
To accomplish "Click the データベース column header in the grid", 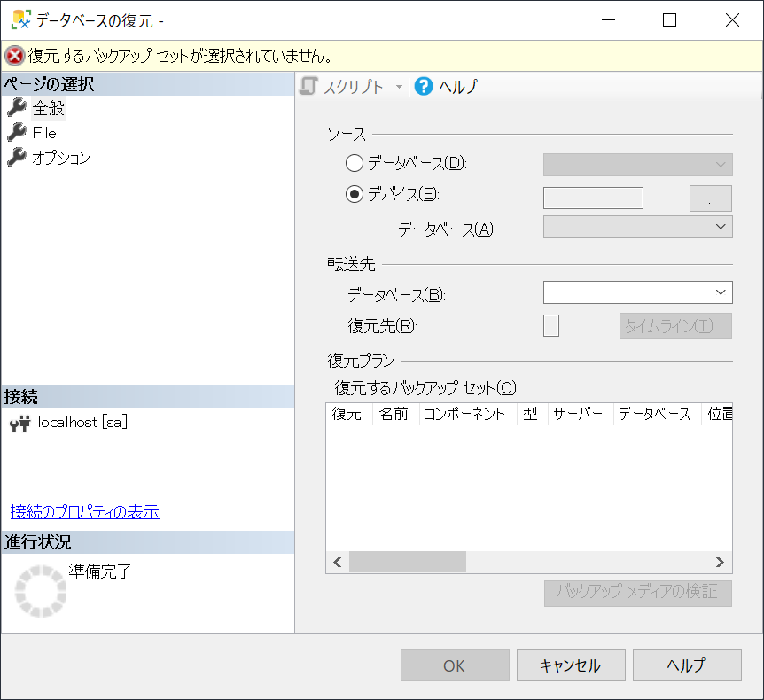I will click(x=657, y=414).
